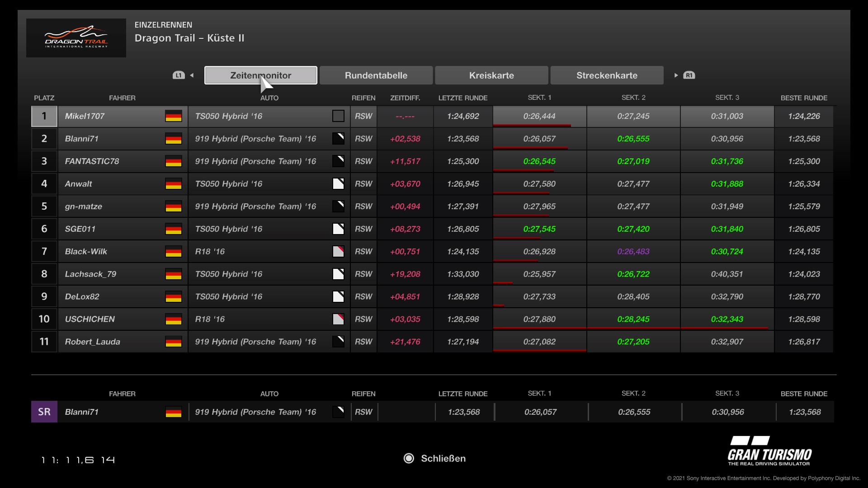Click the livery icon for USCHICHEN's R18
Viewport: 868px width, 488px height.
click(x=338, y=319)
